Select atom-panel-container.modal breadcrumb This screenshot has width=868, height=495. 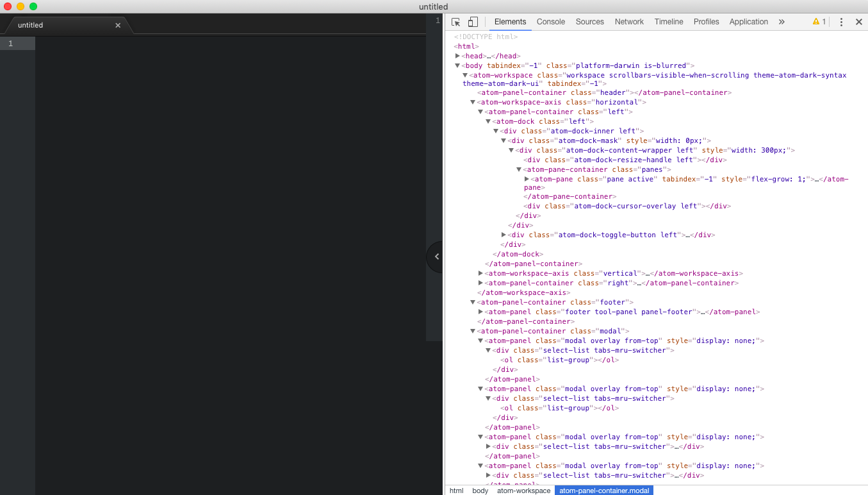(604, 491)
